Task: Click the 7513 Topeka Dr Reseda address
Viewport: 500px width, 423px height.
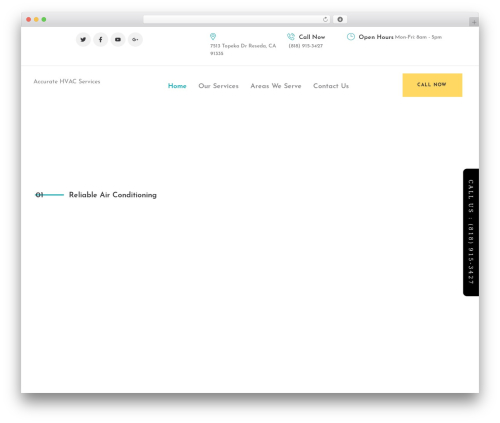Action: pos(243,50)
